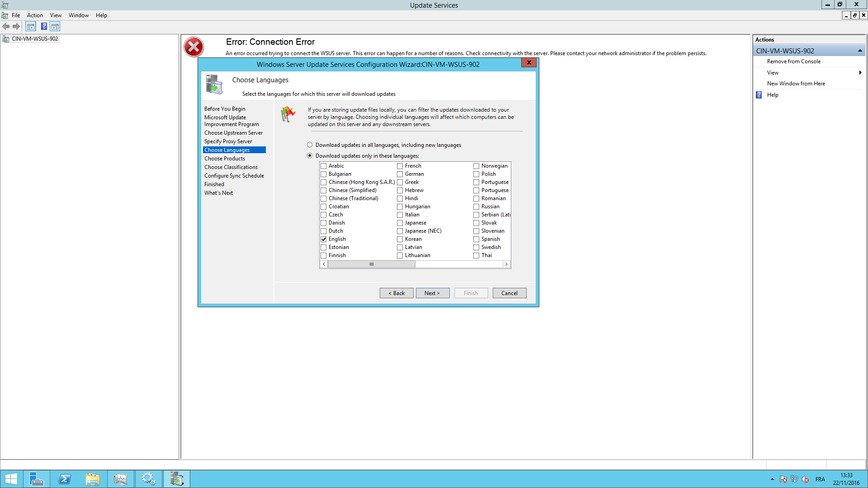868x488 pixels.
Task: Check the Italian language checkbox
Action: 400,215
